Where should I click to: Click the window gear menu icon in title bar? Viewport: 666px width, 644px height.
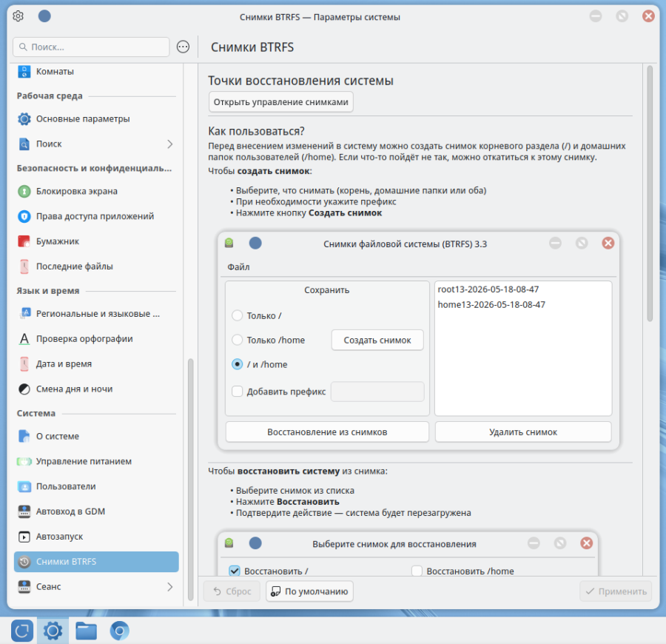point(18,16)
